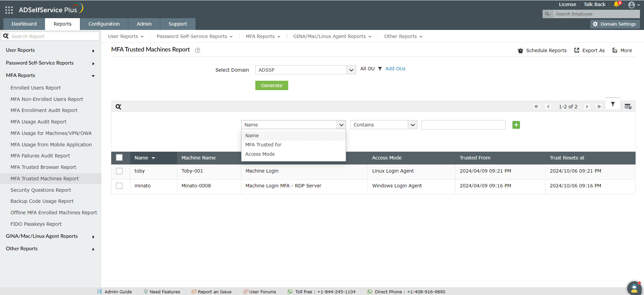Switch to the Support tab
The width and height of the screenshot is (644, 295).
[x=178, y=24]
